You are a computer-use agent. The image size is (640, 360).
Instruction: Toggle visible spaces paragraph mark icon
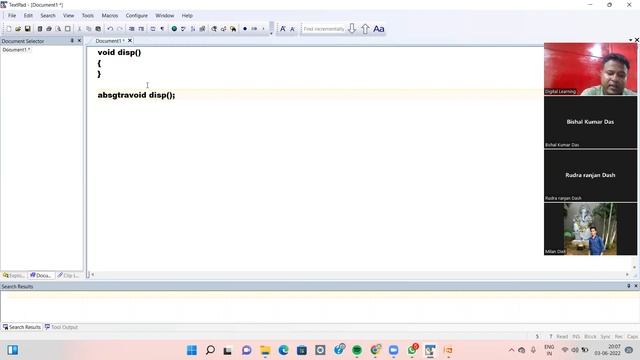click(x=162, y=29)
